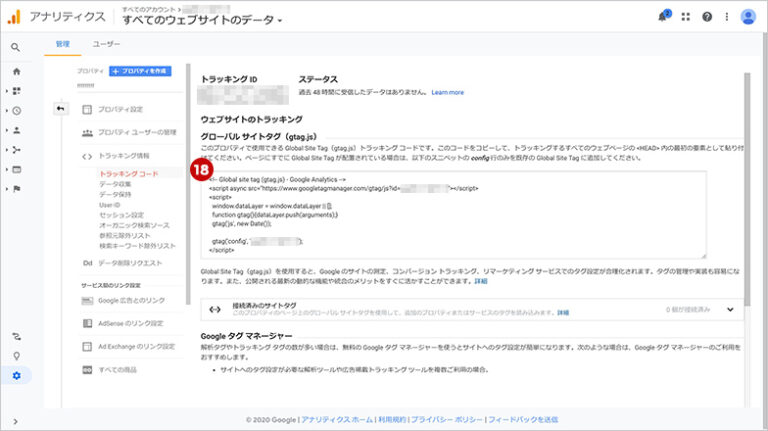Image resolution: width=768 pixels, height=431 pixels.
Task: Click the グローバル サイトタグ (gtag.js) heading
Action: click(259, 137)
